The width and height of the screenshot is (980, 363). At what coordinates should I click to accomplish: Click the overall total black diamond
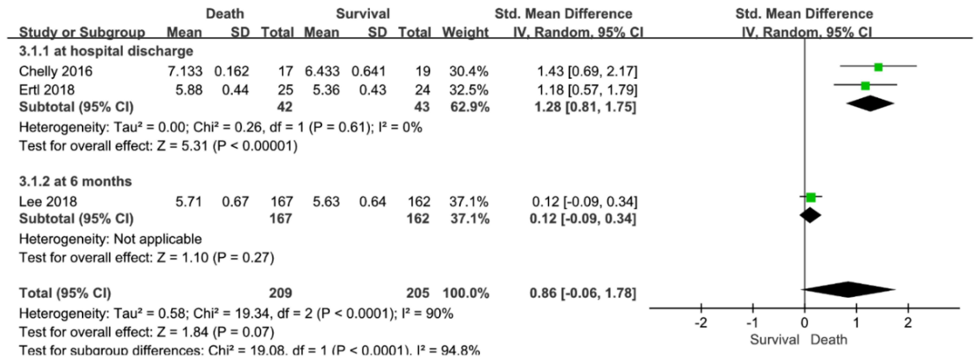[848, 290]
